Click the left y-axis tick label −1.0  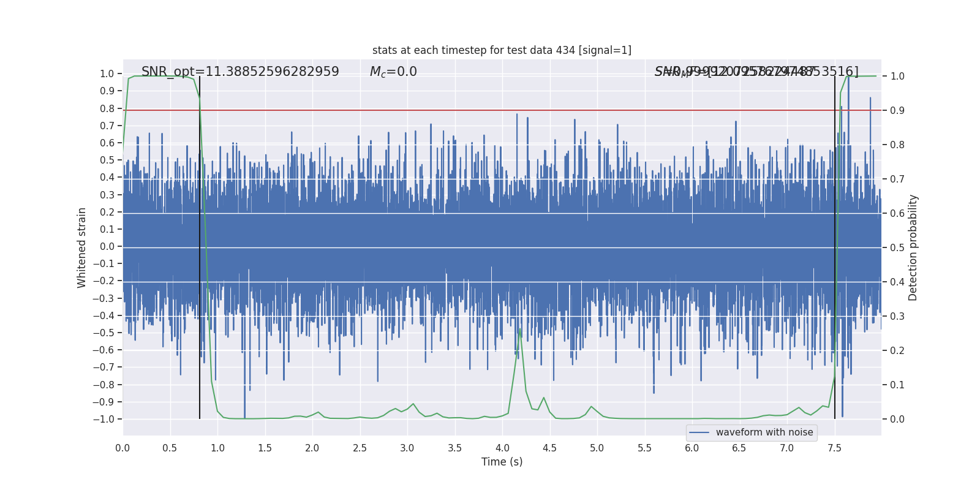tap(103, 420)
